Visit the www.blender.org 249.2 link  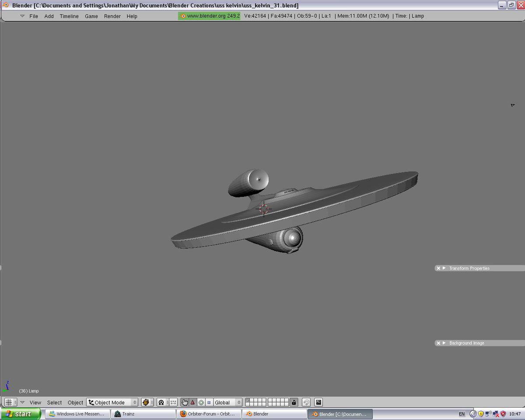[x=209, y=16]
